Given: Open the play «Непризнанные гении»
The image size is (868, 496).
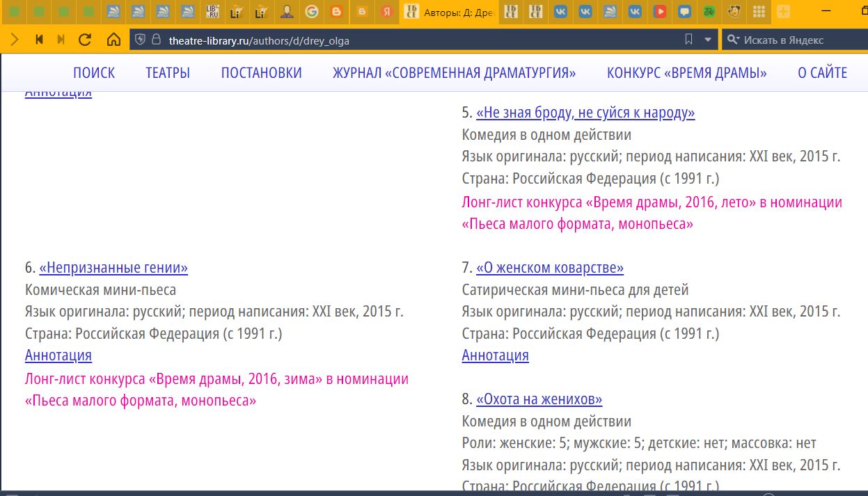Looking at the screenshot, I should pyautogui.click(x=113, y=268).
